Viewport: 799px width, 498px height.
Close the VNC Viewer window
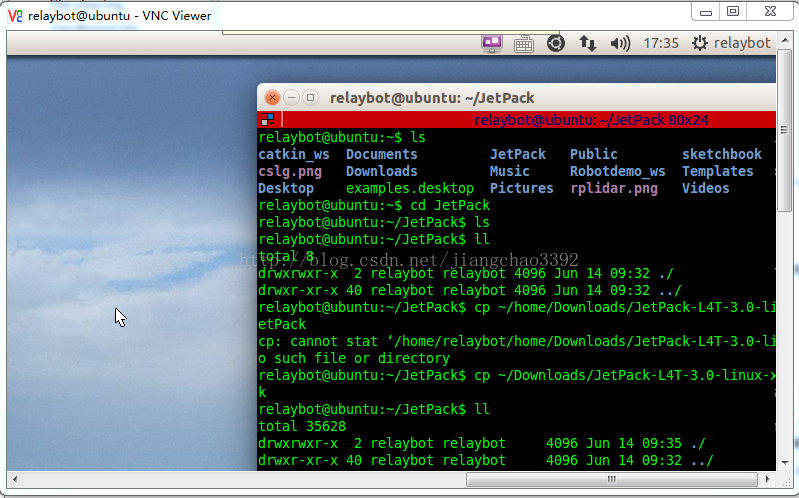[x=770, y=12]
